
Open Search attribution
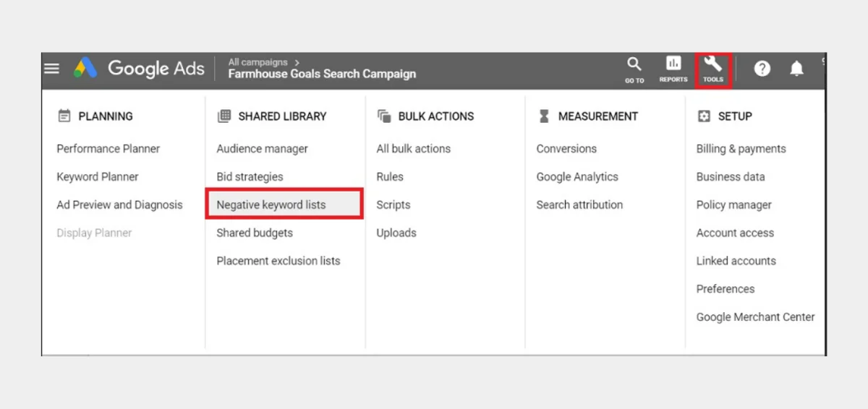click(579, 205)
